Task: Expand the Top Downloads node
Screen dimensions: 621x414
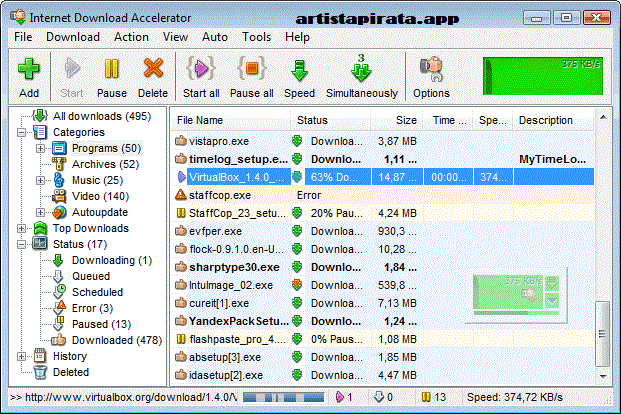Action: point(21,229)
